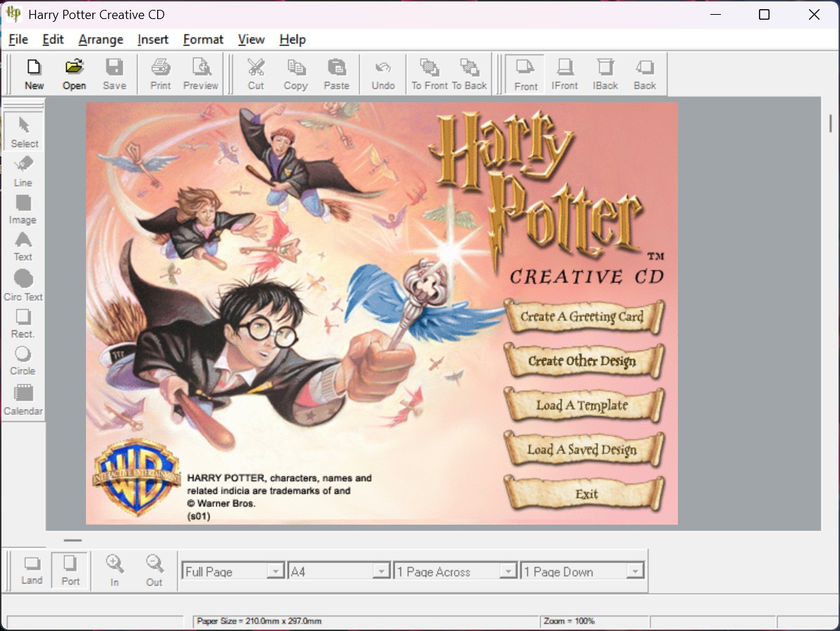Insert picture with Image tool
This screenshot has width=840, height=631.
pyautogui.click(x=23, y=209)
